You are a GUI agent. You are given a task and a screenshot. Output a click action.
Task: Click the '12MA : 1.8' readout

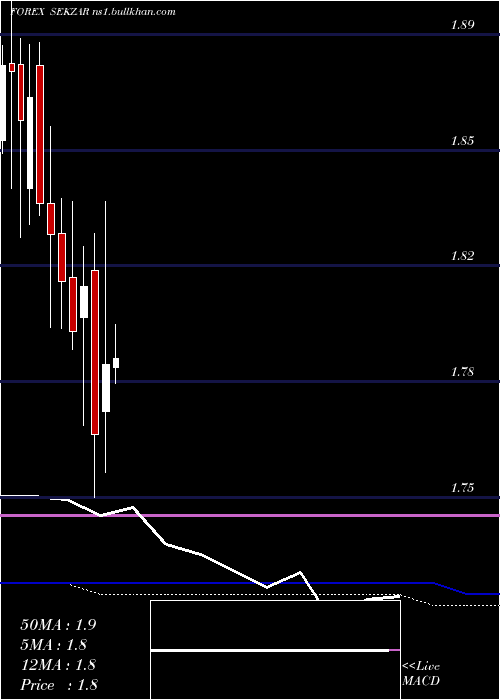(x=58, y=665)
